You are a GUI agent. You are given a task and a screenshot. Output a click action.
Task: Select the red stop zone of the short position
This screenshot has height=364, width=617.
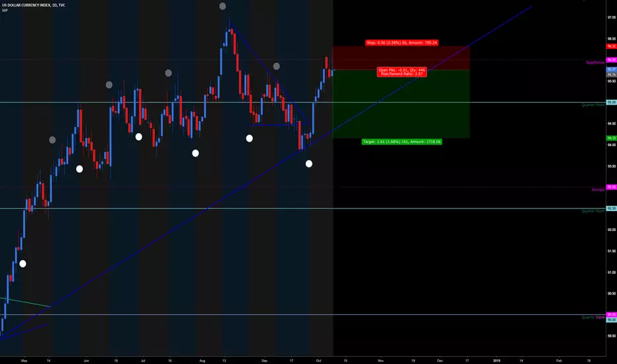coord(401,58)
